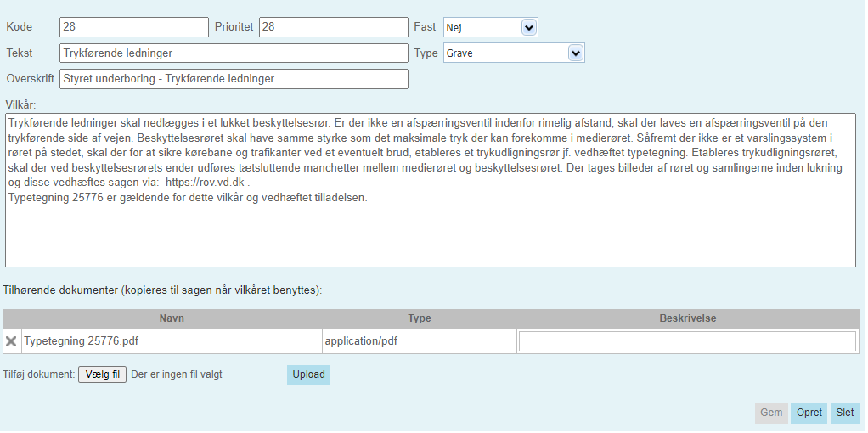Screen dimensions: 868x433
Task: Click the Opret button
Action: tap(809, 413)
